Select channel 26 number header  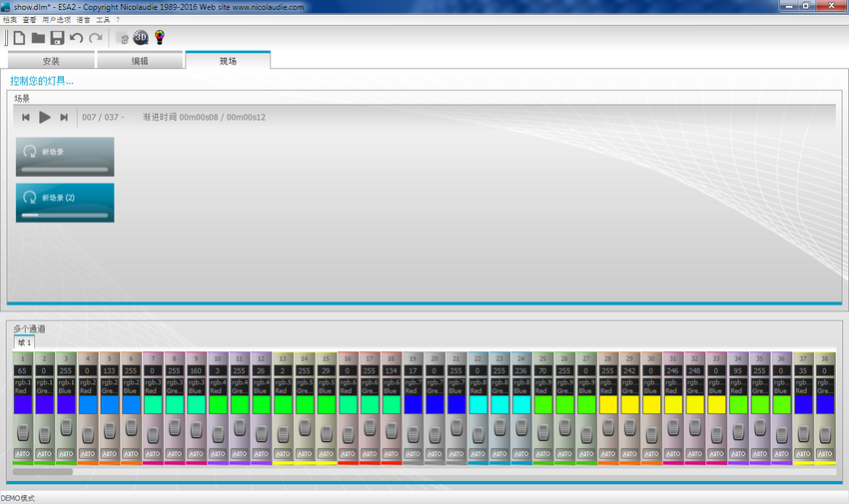click(564, 358)
